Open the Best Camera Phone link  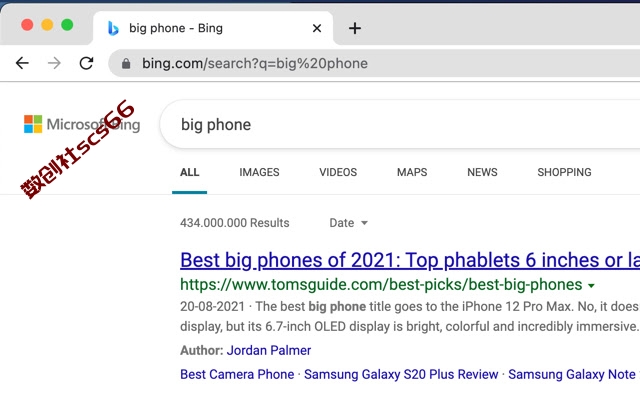237,374
